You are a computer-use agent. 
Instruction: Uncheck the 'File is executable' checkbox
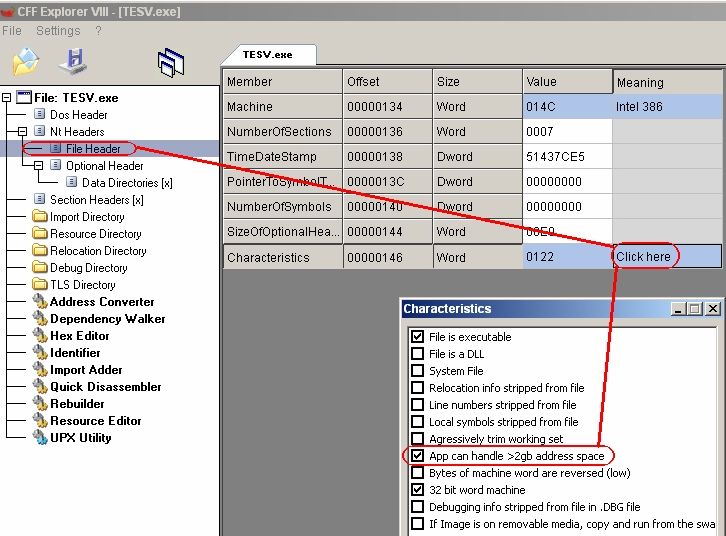[x=418, y=337]
